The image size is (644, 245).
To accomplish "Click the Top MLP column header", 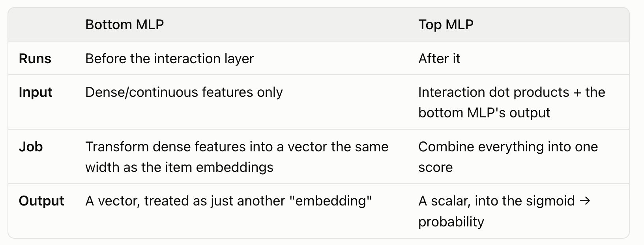I will tap(446, 25).
